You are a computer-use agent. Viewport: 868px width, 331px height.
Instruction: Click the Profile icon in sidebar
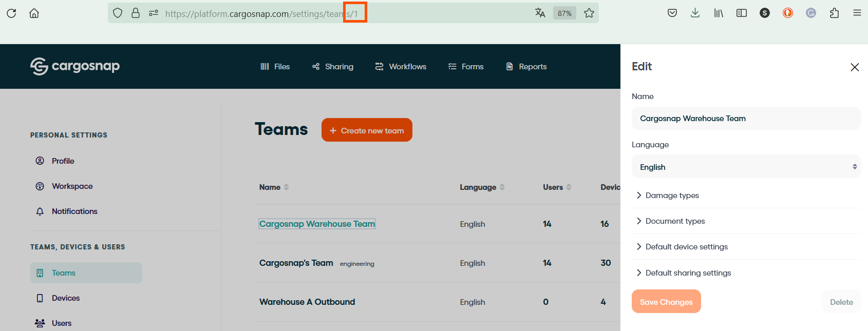tap(40, 161)
